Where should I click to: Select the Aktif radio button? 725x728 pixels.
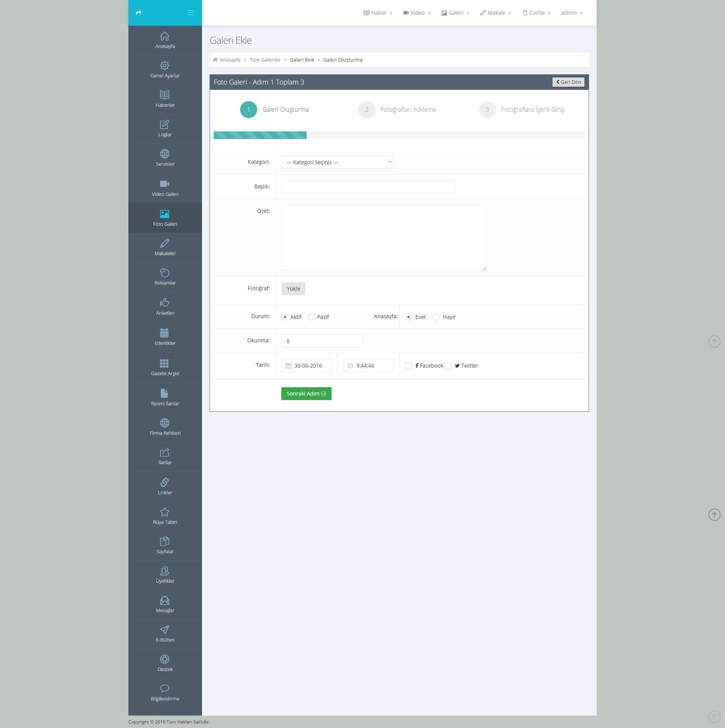285,317
